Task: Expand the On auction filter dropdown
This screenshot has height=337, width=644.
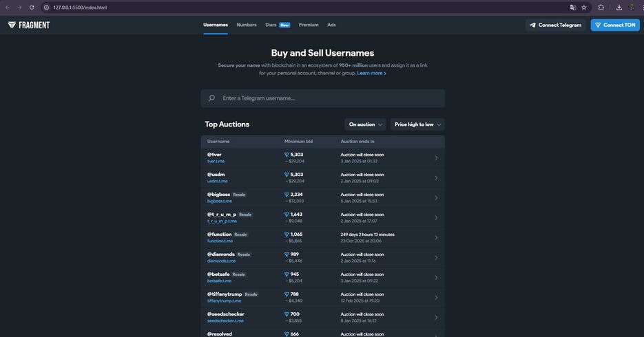Action: tap(365, 124)
